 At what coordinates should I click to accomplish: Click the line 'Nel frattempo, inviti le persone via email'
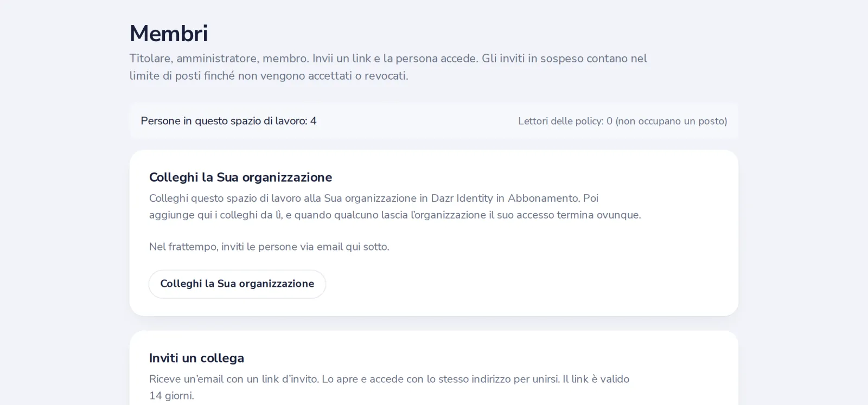269,247
